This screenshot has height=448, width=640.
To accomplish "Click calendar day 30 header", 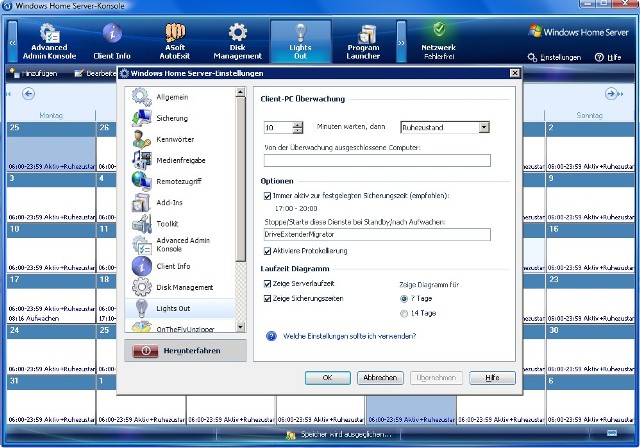I will coord(590,330).
